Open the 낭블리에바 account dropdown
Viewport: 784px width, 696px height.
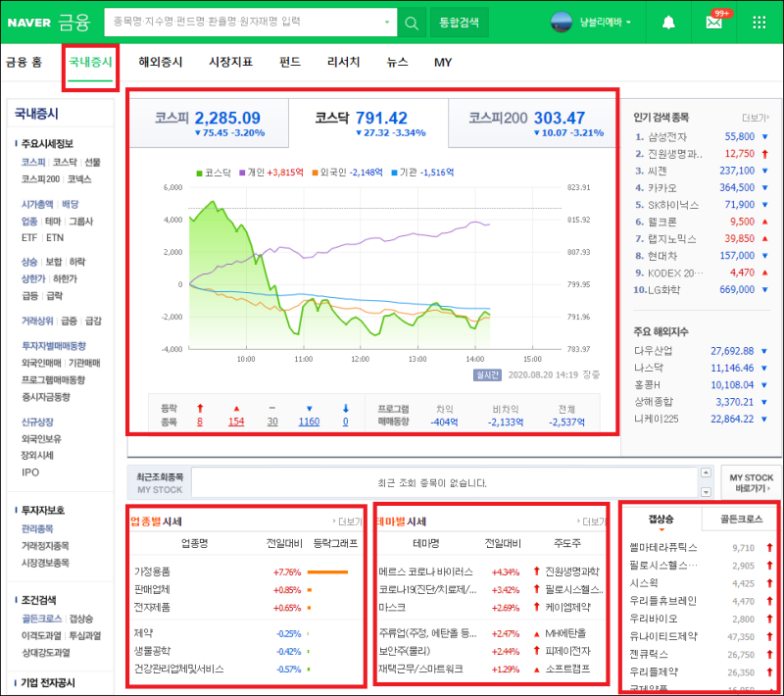click(605, 23)
